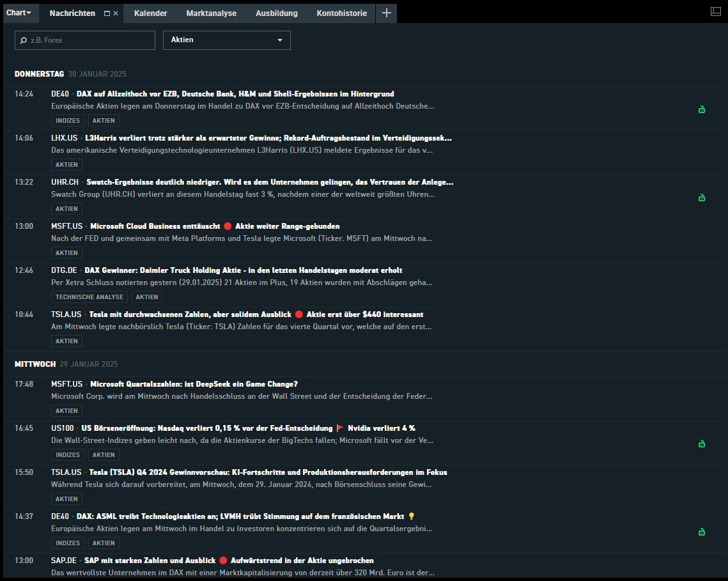
Task: Click AKTIEN tag under Microsoft Quartalszahlen article
Action: [67, 411]
